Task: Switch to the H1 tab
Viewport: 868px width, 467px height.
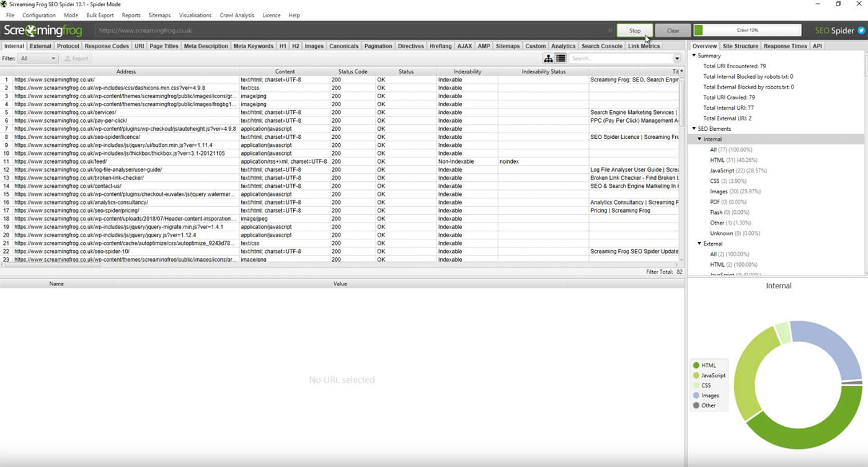Action: (283, 46)
